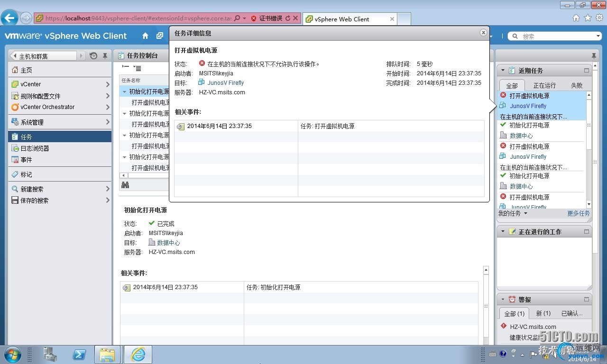Expand the 新建搜索 arrow

(108, 189)
